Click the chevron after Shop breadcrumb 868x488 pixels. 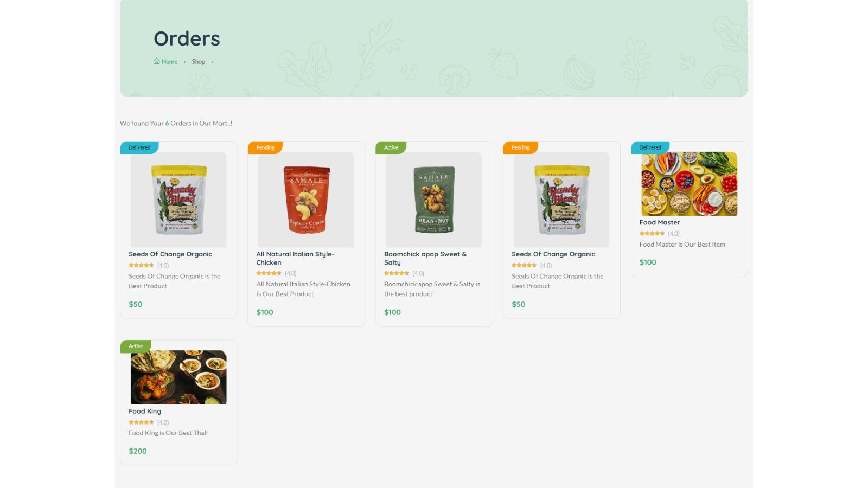click(x=212, y=62)
